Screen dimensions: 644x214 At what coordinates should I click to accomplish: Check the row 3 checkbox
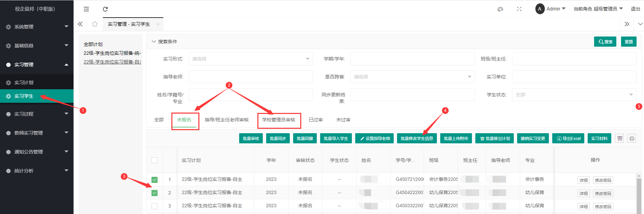pyautogui.click(x=155, y=206)
